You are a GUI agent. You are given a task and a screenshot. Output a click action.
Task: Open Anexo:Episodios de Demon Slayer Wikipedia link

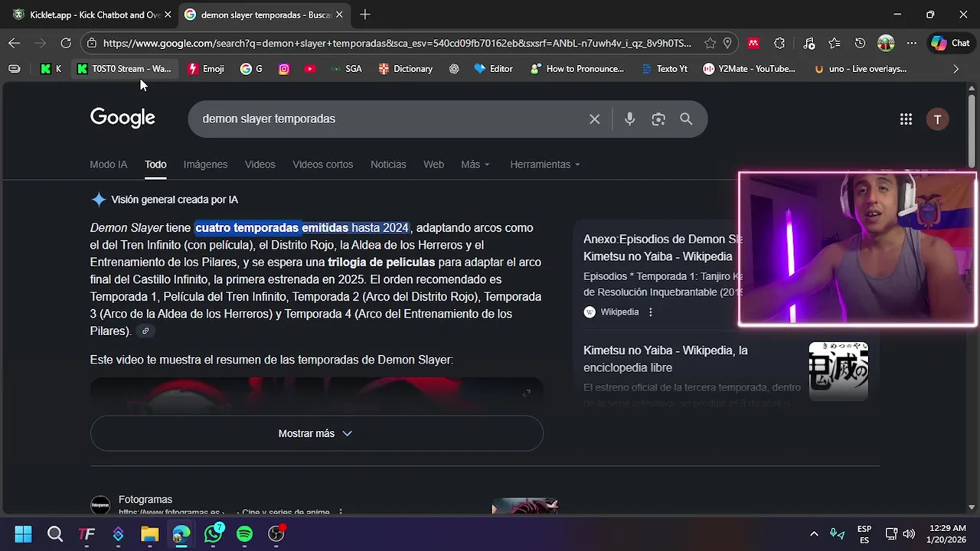tap(663, 248)
